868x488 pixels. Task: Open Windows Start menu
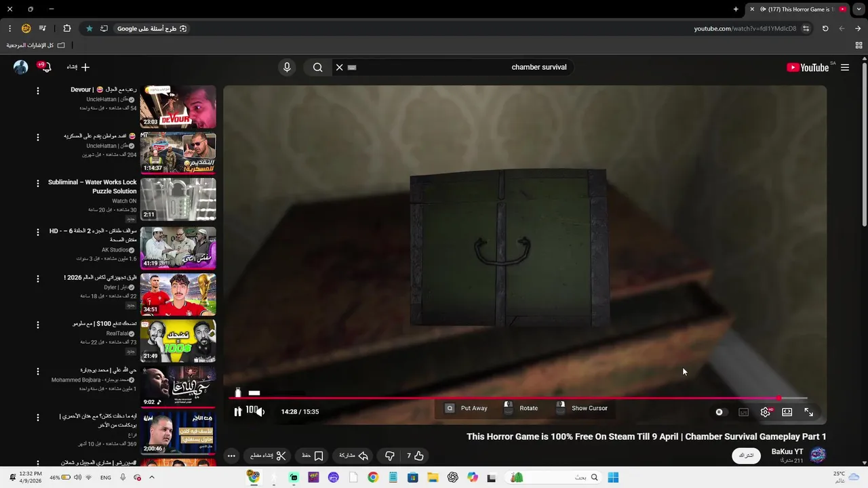click(x=613, y=477)
